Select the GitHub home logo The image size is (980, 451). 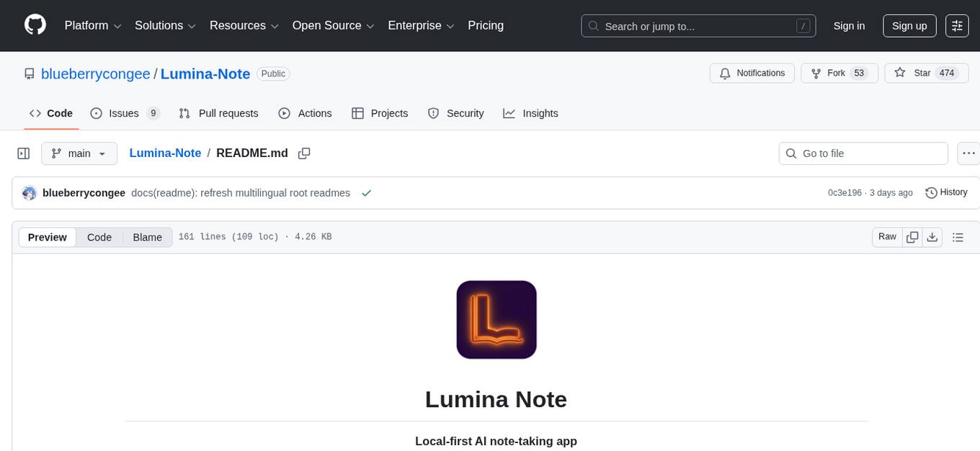point(35,25)
